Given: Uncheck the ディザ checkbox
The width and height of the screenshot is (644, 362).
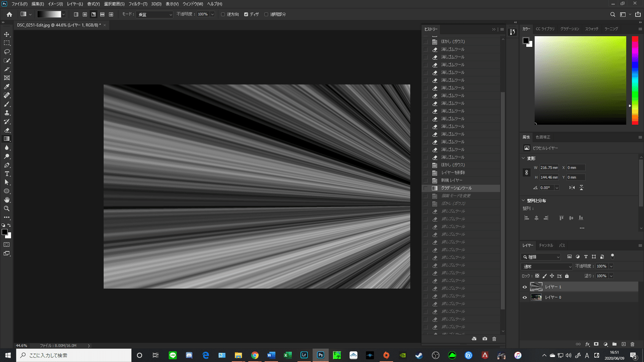Looking at the screenshot, I should coord(246,15).
